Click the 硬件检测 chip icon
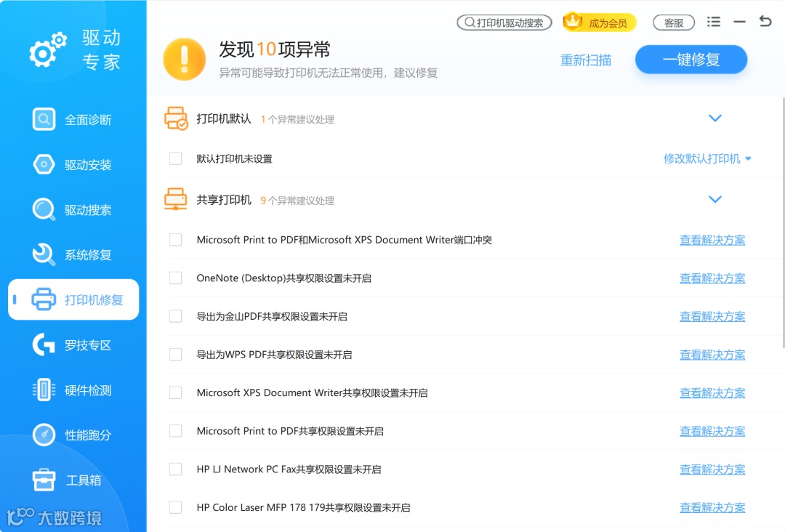Viewport: 785px width, 532px height. (x=44, y=390)
